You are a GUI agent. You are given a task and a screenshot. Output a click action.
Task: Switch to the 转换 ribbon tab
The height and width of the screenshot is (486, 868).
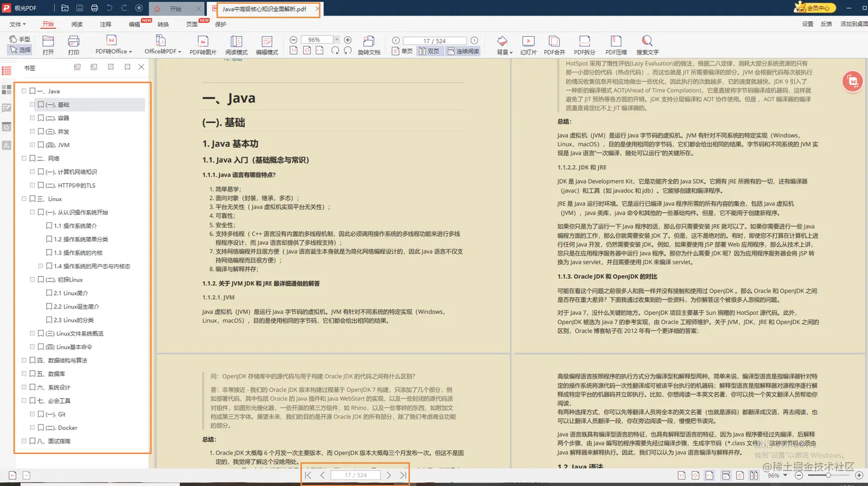[163, 24]
